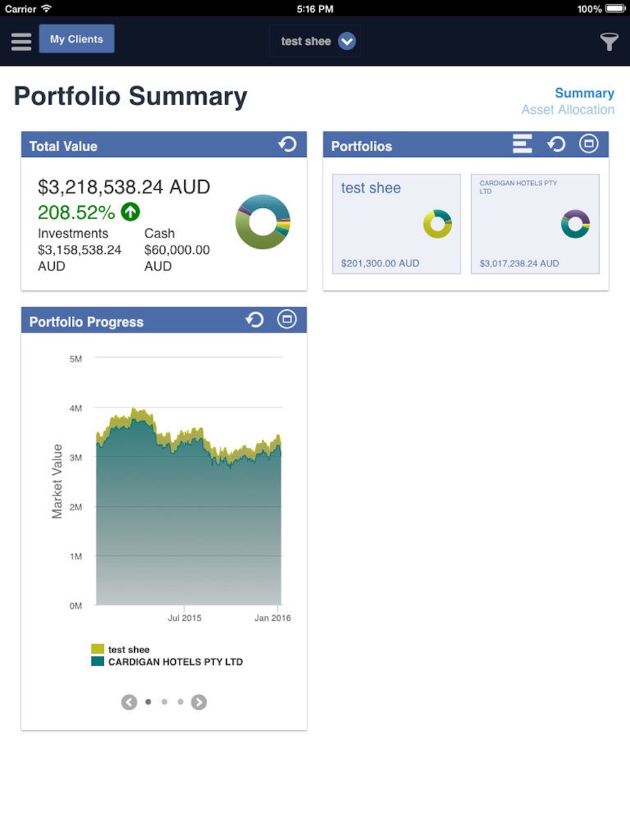Open the test shee portfolio card
Viewport: 630px width, 840px height.
[396, 224]
